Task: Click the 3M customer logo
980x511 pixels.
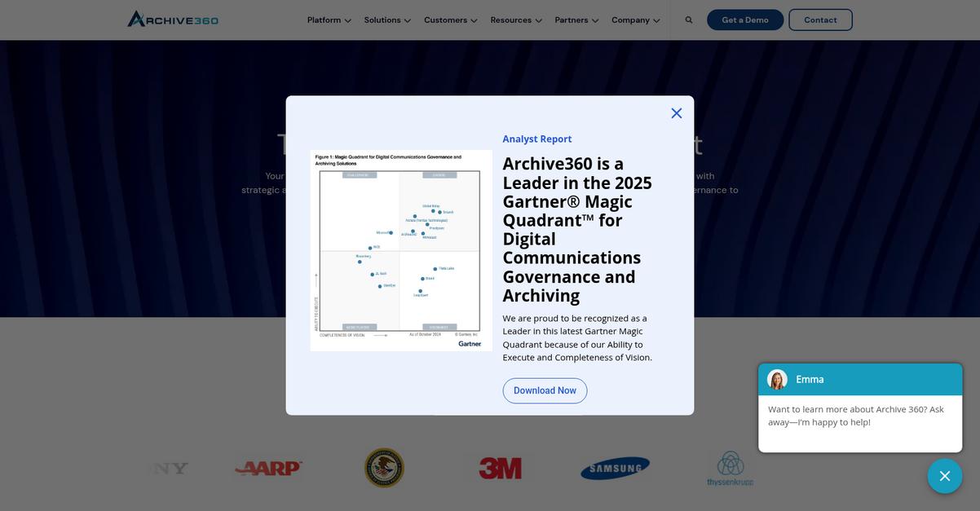Action: click(x=500, y=468)
